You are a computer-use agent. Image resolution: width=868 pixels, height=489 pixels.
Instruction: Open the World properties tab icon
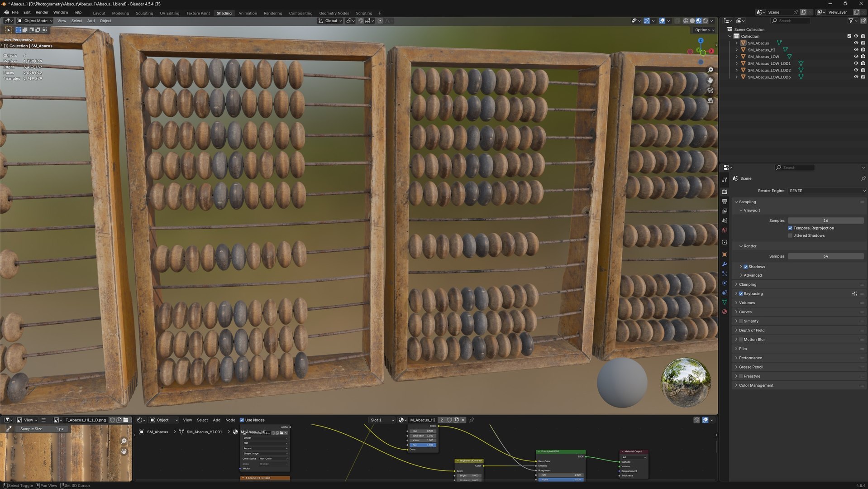pyautogui.click(x=725, y=230)
